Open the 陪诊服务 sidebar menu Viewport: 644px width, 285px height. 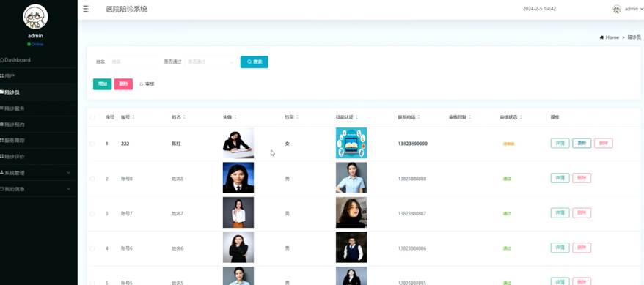click(x=39, y=108)
